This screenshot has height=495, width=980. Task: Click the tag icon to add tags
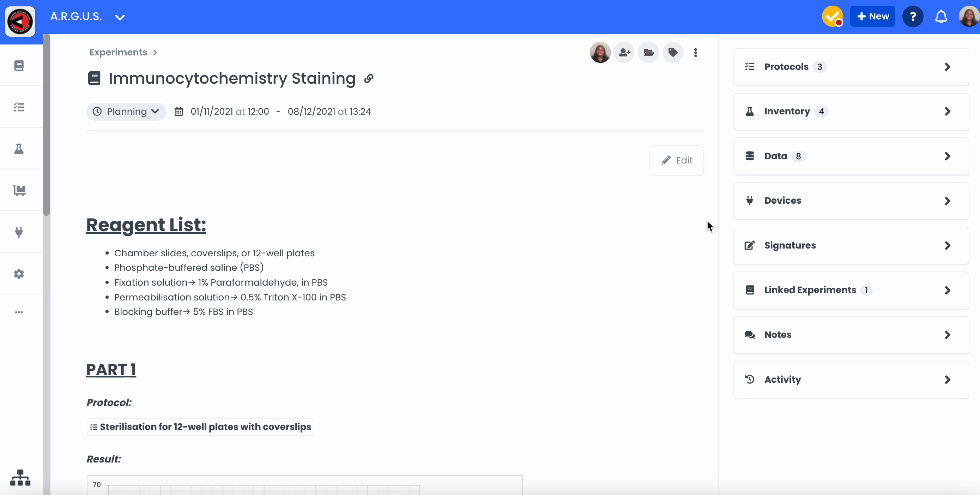pos(673,53)
